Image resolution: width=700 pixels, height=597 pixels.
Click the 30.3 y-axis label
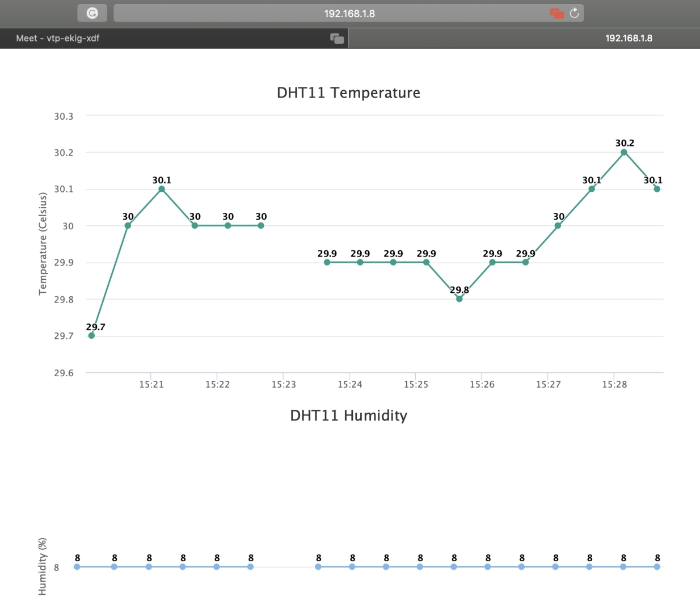(x=64, y=116)
